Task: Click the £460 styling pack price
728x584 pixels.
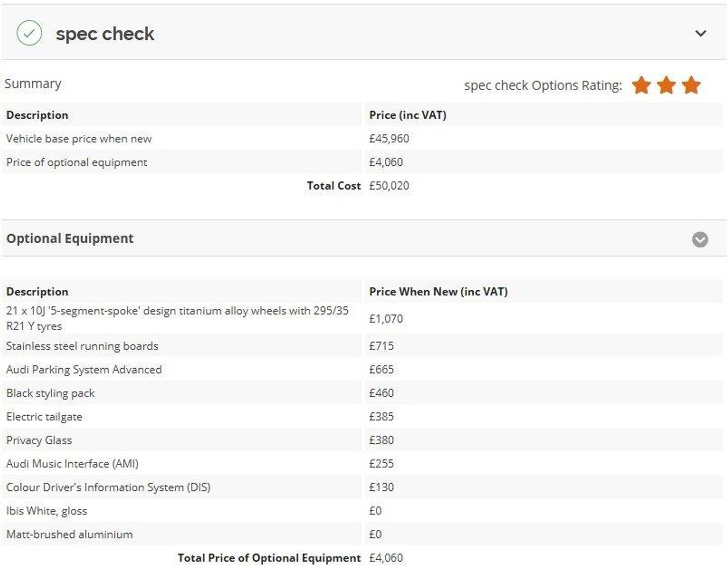Action: click(x=381, y=393)
